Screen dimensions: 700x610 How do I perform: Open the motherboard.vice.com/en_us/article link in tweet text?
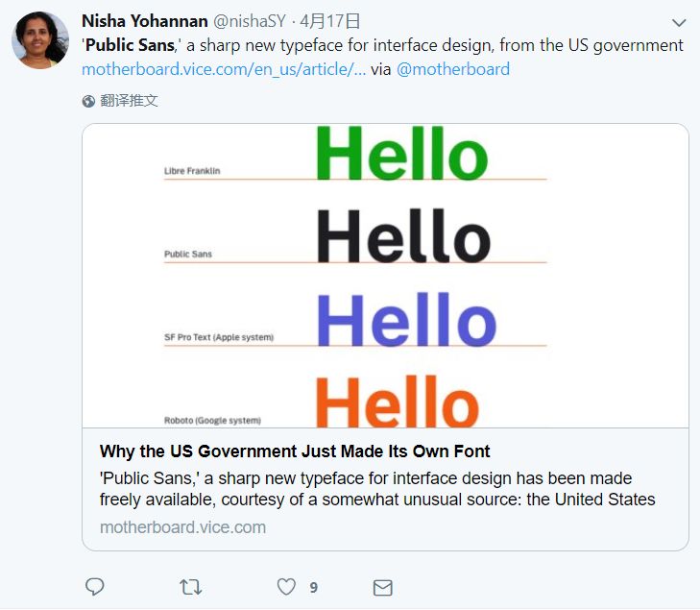pos(224,69)
